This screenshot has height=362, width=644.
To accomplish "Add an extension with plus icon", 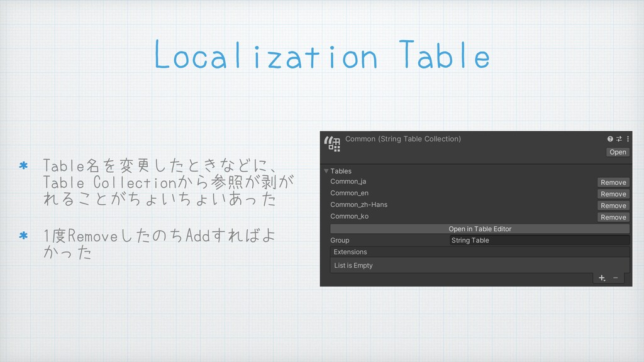I will [x=602, y=278].
